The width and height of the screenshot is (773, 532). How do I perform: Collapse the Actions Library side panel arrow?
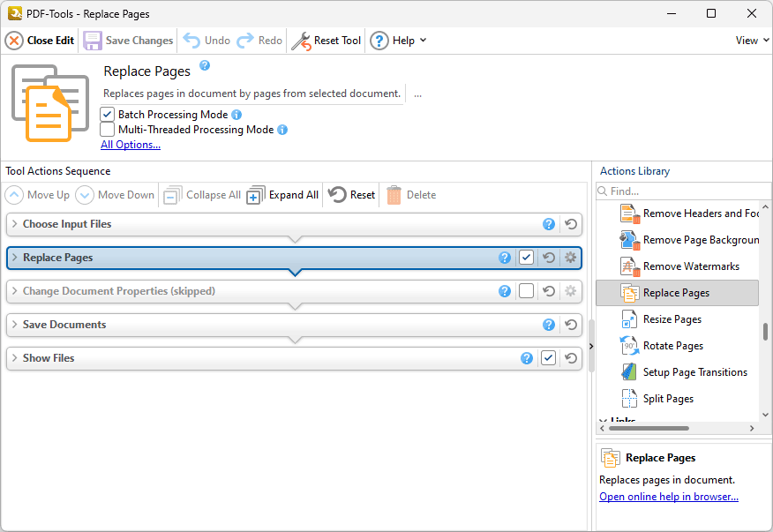click(591, 347)
